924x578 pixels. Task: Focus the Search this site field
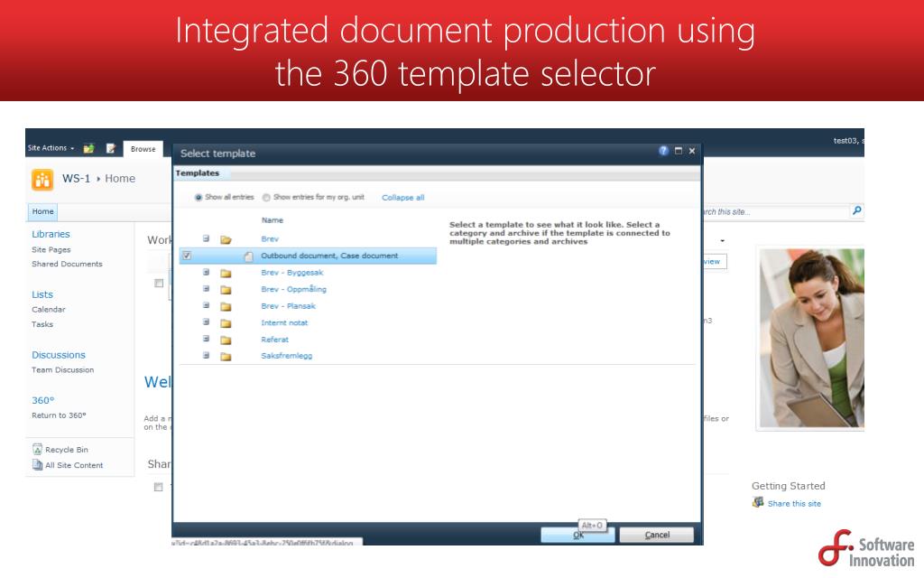775,211
